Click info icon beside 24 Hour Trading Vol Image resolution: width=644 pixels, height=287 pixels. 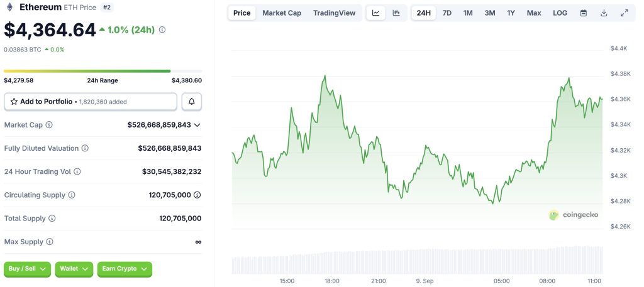77,171
